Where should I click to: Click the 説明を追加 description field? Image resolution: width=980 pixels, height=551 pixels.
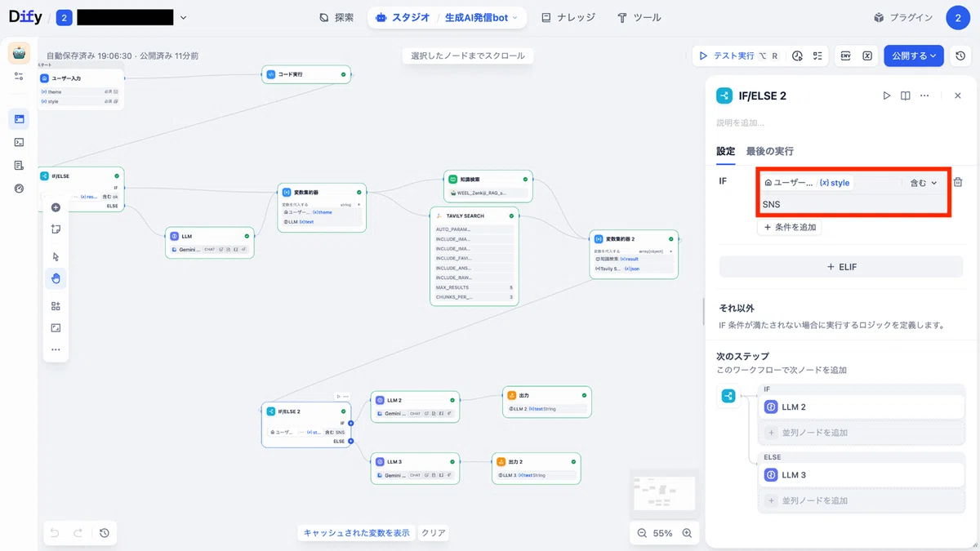tap(841, 122)
